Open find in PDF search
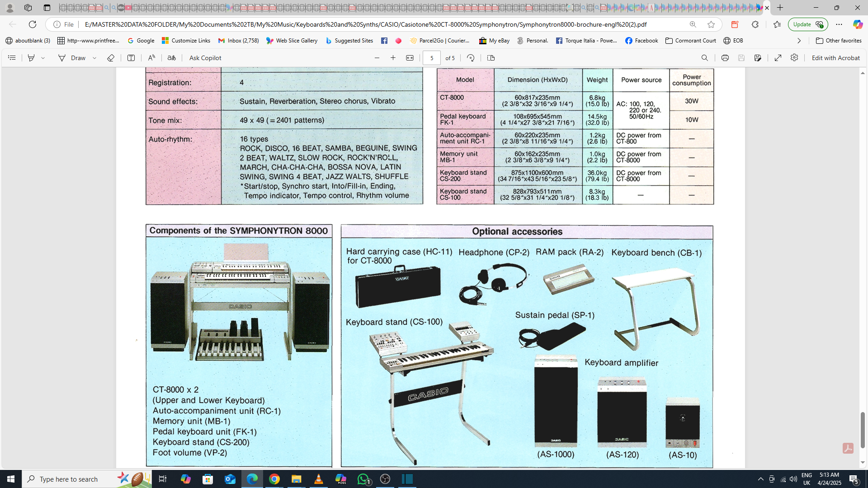Screen dimensions: 868x488 pos(705,58)
